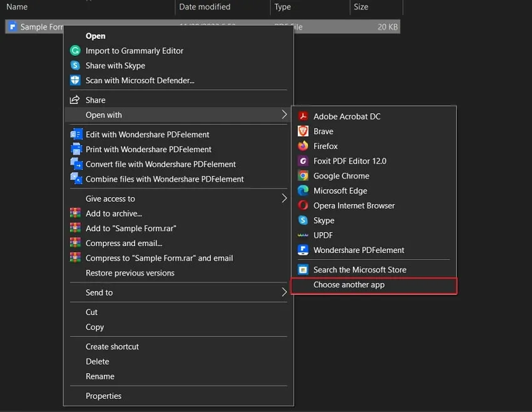Expand the Open with submenu arrow
Screen dimensions: 532x412
coord(284,115)
